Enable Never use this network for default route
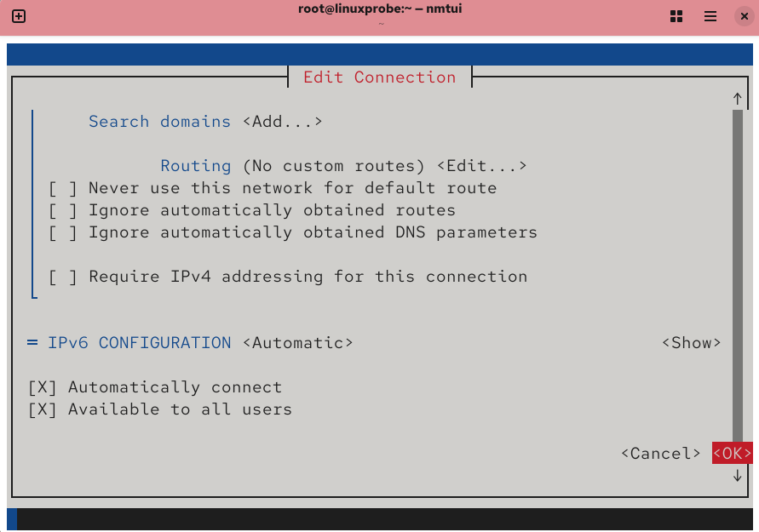 [62, 188]
